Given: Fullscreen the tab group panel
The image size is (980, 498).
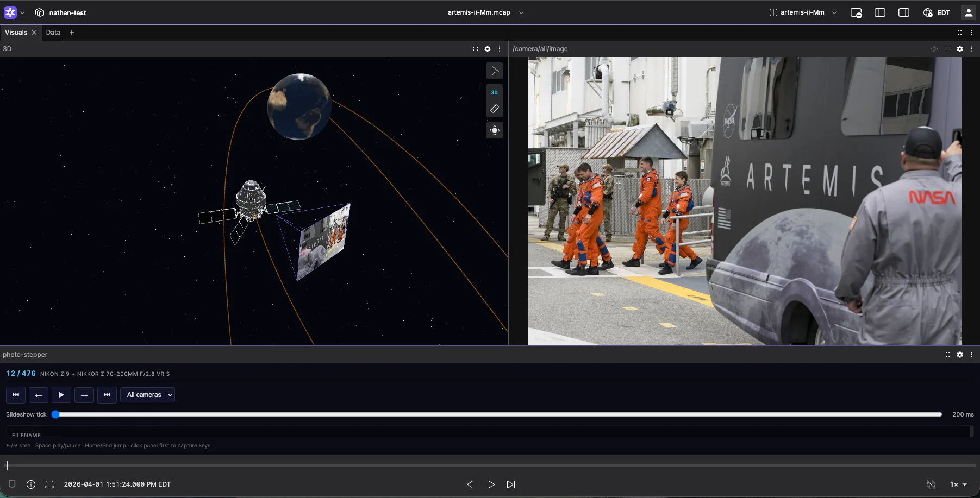Looking at the screenshot, I should tap(960, 33).
